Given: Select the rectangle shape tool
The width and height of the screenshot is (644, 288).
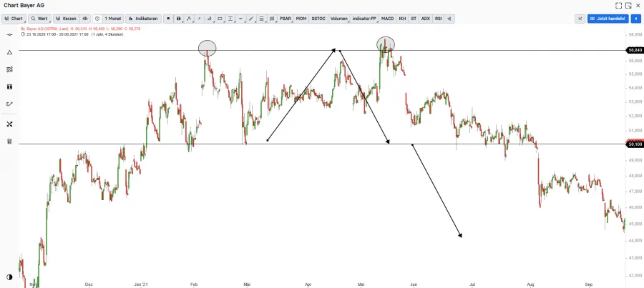Looking at the screenshot, I should 220,19.
